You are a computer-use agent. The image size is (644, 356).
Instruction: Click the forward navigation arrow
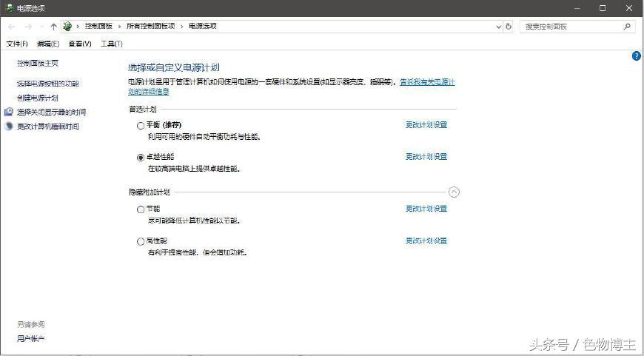coord(28,27)
